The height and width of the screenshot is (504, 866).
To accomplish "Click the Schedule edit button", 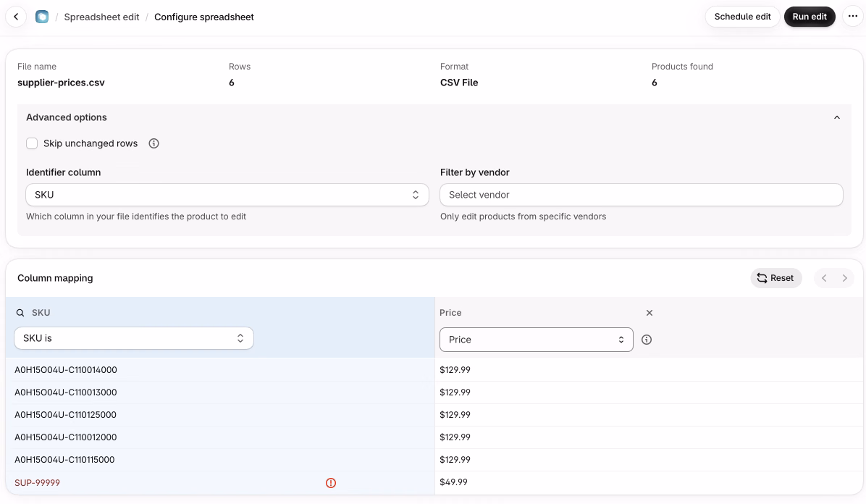I will pyautogui.click(x=742, y=17).
